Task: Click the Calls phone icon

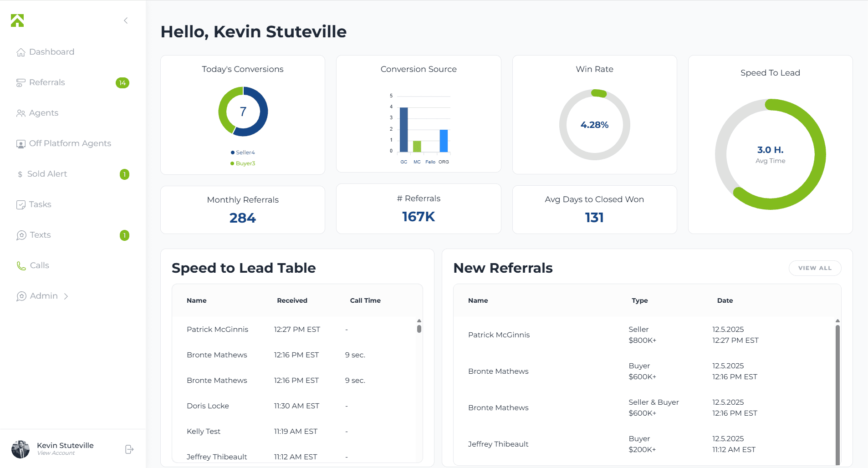Action: click(21, 266)
